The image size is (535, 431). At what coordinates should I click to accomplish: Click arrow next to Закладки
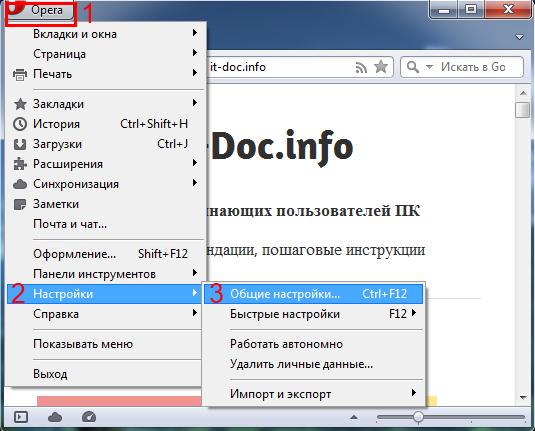[x=195, y=102]
